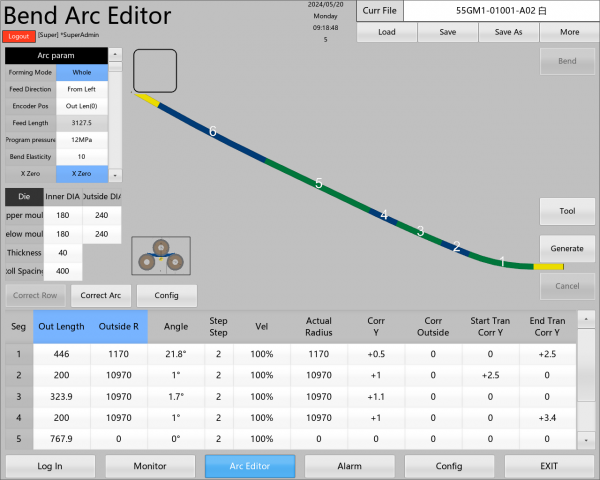Screen dimensions: 600x480
Task: Click segment 4 marker on the curve
Action: point(384,214)
